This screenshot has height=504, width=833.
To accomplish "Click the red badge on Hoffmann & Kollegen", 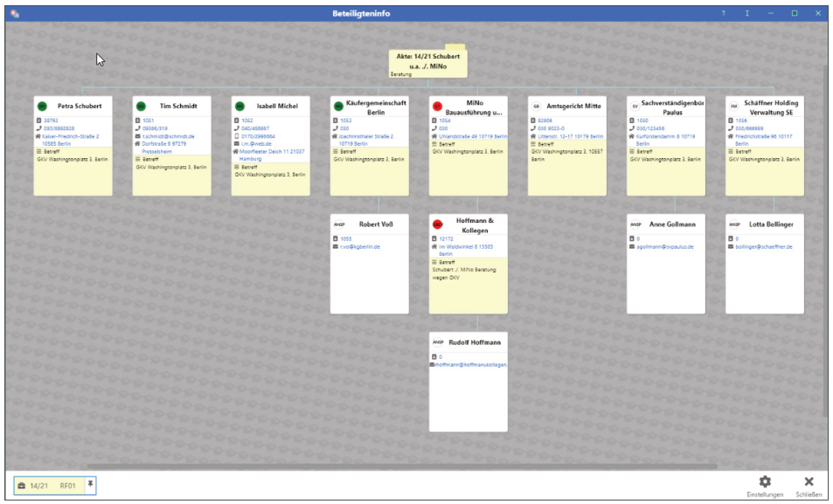I will [438, 224].
